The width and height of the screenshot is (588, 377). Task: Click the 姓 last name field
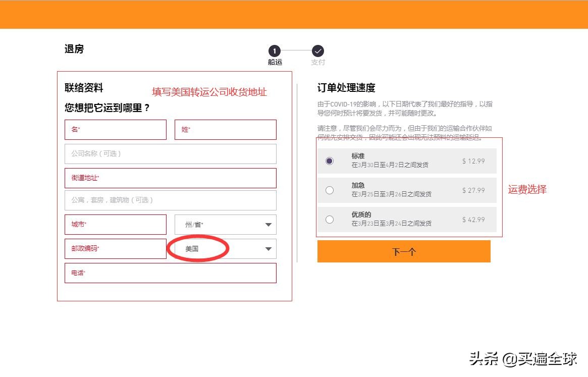pyautogui.click(x=225, y=130)
